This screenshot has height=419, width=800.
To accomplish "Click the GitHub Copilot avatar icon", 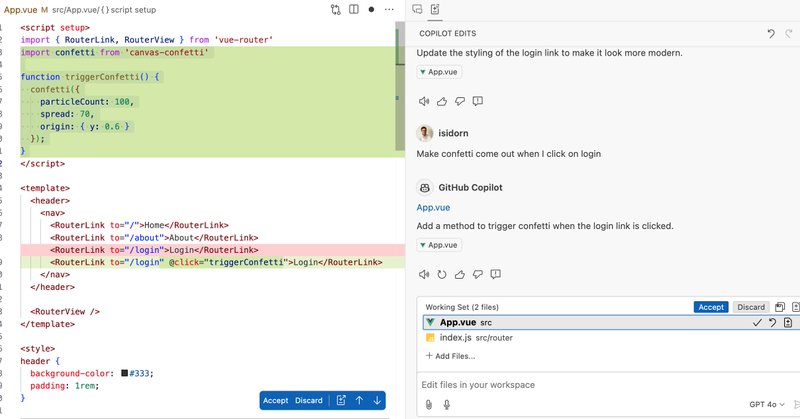I will click(x=424, y=187).
